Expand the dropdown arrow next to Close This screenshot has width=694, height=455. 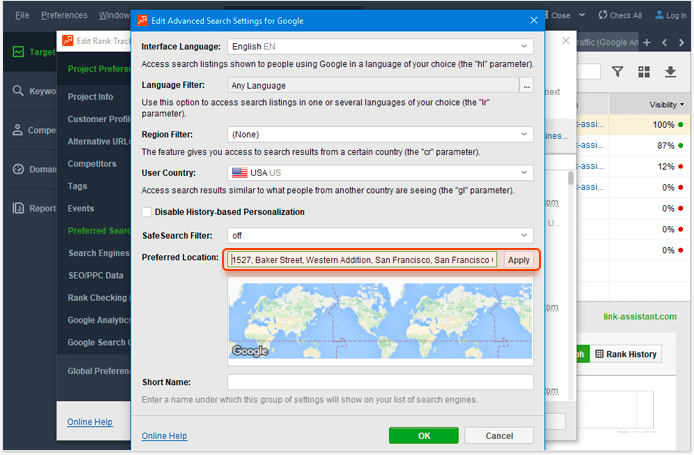(582, 15)
